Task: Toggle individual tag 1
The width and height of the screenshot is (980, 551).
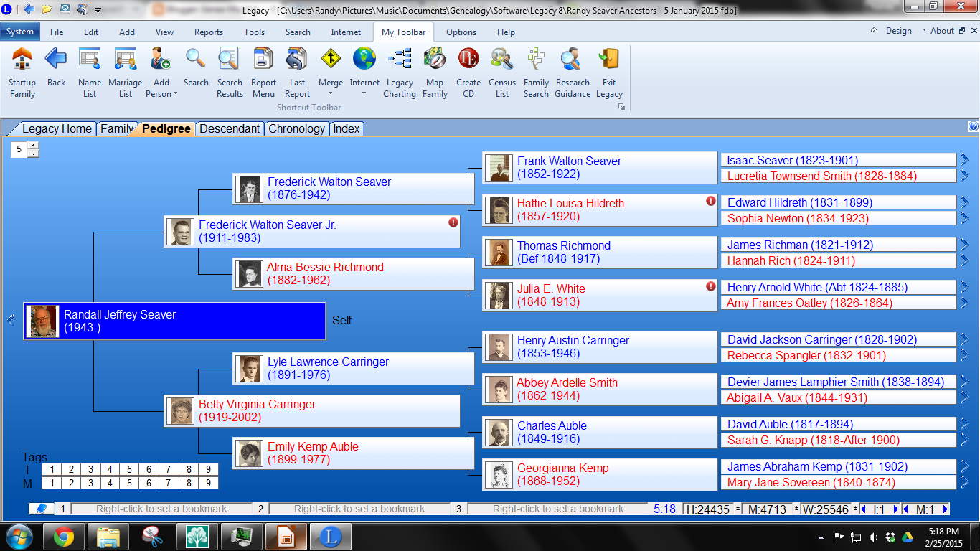Action: [52, 470]
